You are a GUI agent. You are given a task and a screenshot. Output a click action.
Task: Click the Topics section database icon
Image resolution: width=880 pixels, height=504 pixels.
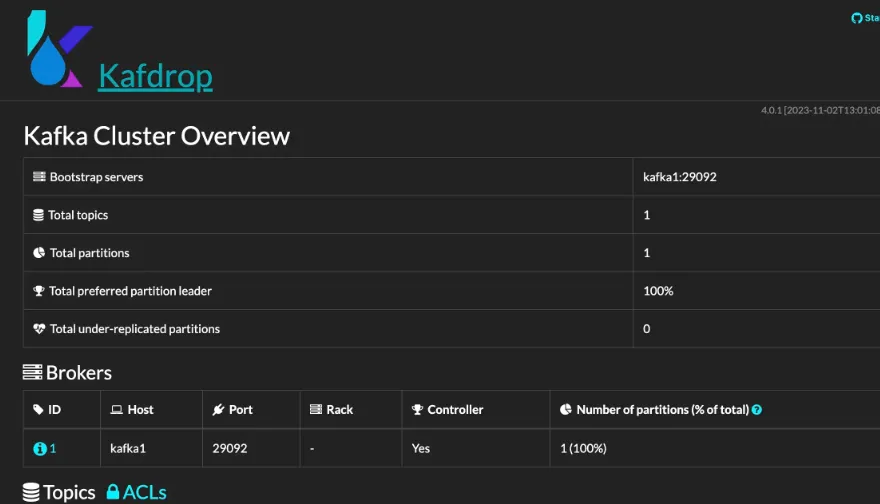point(31,492)
